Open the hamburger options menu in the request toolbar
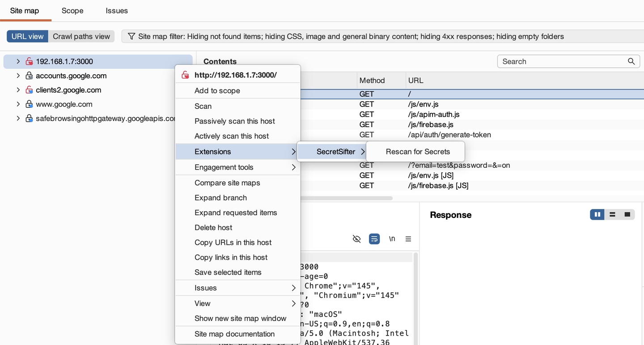Image resolution: width=644 pixels, height=345 pixels. click(x=408, y=239)
